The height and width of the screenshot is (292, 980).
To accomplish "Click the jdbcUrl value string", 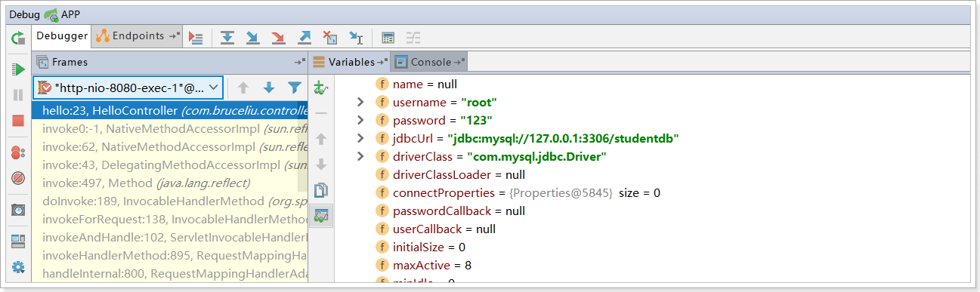I will tap(563, 139).
